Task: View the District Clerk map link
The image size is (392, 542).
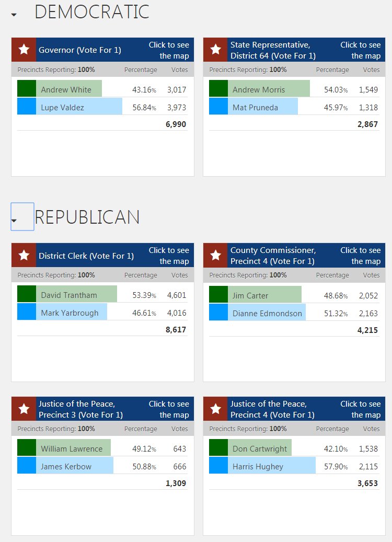Action: tap(169, 256)
